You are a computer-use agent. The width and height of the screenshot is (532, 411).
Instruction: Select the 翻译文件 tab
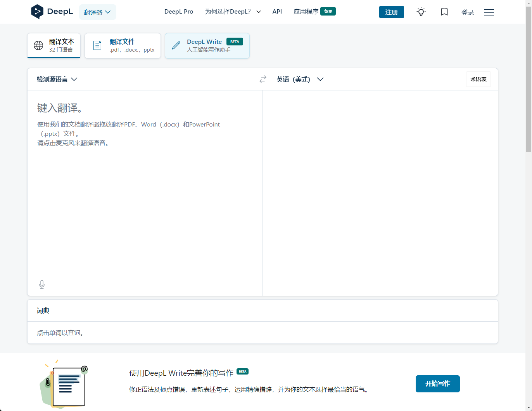pyautogui.click(x=123, y=46)
